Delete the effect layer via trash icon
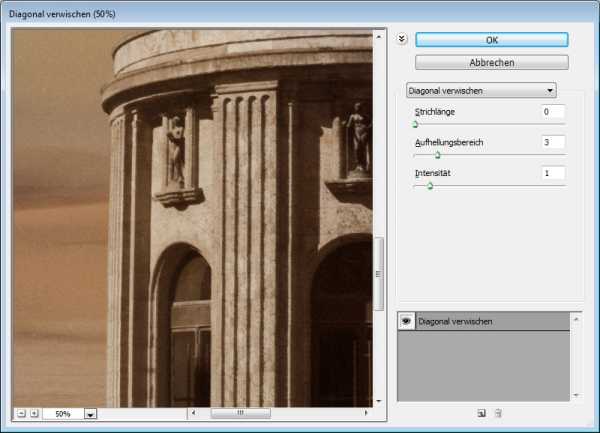The image size is (600, 433). pos(498,412)
